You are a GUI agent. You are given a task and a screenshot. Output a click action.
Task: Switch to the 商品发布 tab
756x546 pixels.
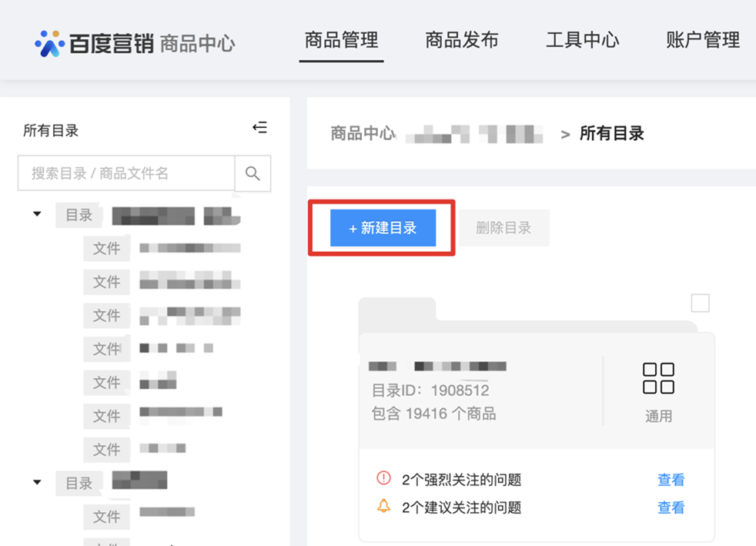462,41
